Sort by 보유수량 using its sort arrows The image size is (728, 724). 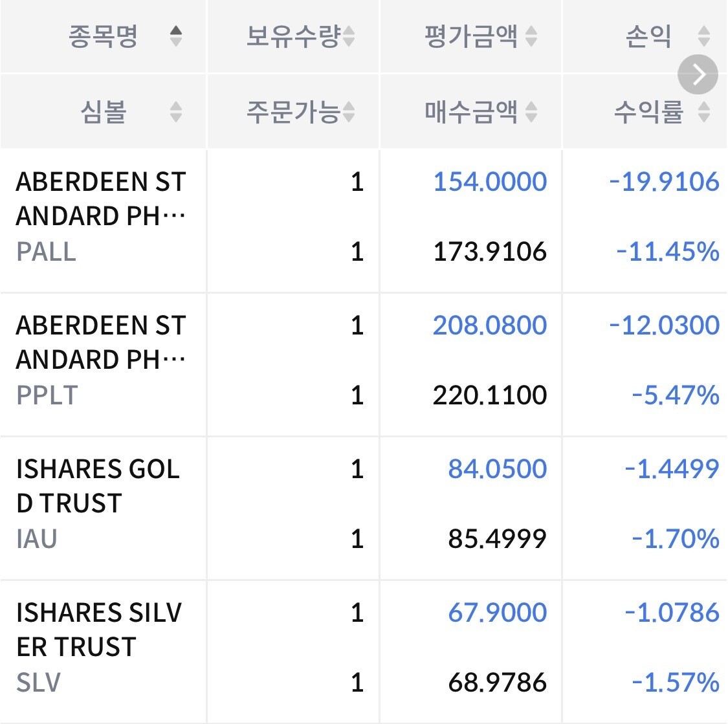point(349,36)
